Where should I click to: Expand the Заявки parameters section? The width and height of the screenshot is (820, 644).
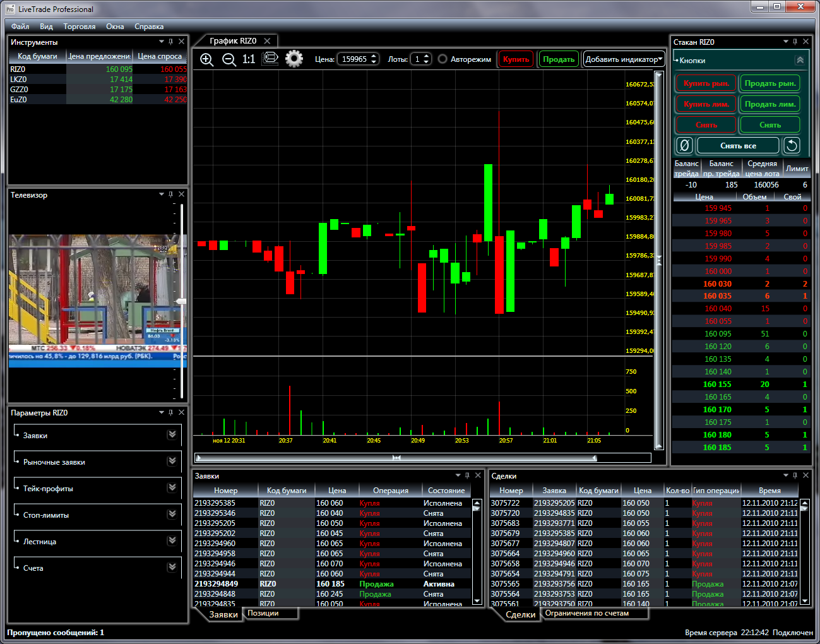172,434
